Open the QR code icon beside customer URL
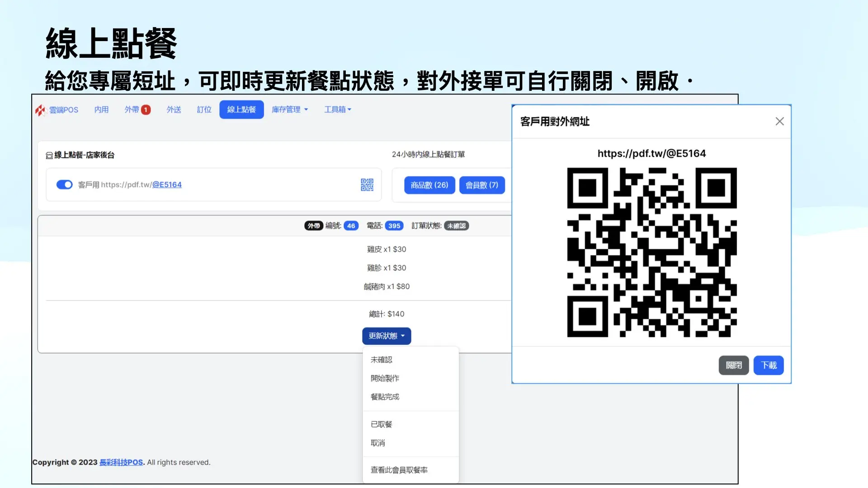This screenshot has height=488, width=868. click(367, 184)
